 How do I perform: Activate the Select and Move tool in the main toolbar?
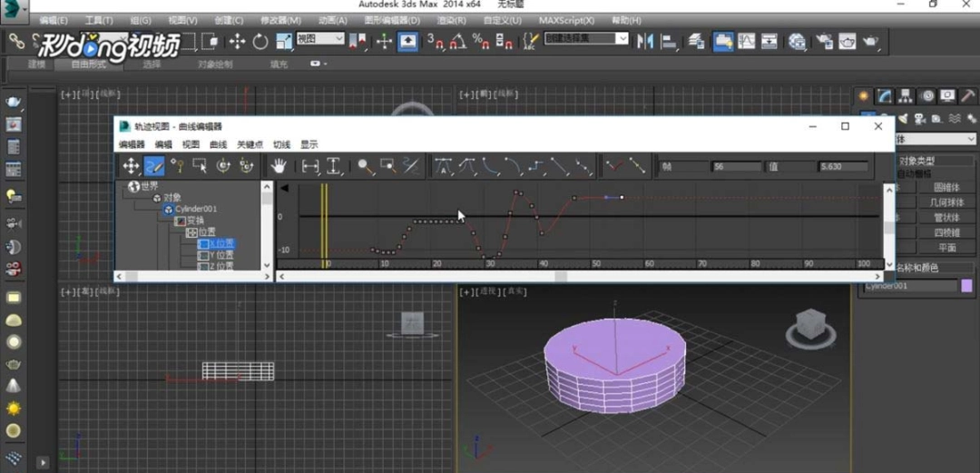click(x=238, y=42)
